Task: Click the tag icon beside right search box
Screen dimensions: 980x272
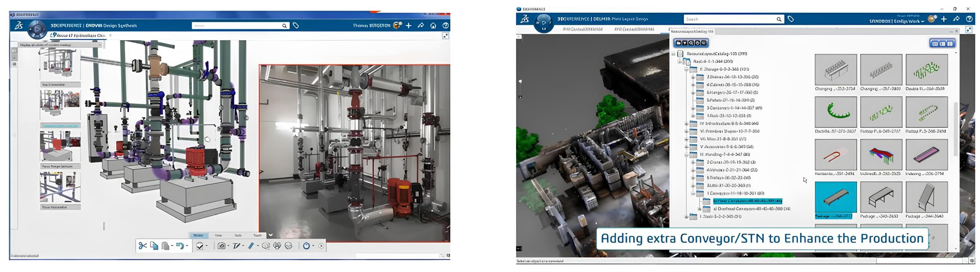Action: (x=791, y=19)
